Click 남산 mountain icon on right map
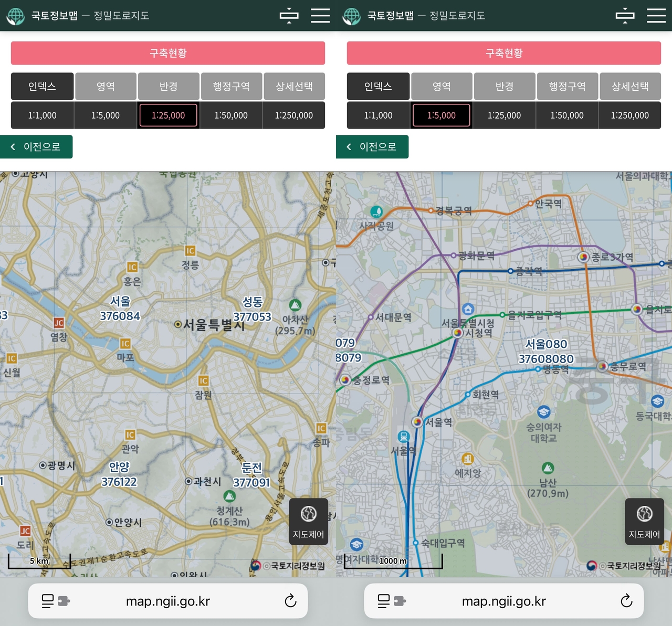Screen dimensions: 672x626 point(548,468)
